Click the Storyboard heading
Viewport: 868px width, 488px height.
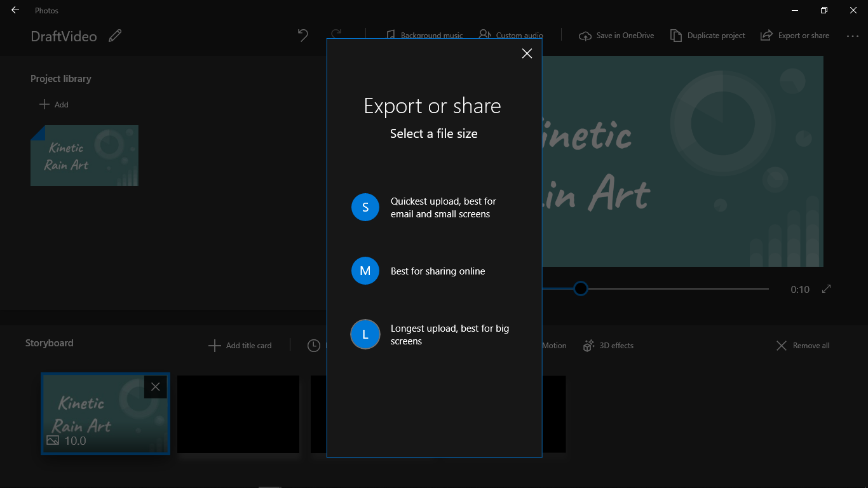[50, 343]
